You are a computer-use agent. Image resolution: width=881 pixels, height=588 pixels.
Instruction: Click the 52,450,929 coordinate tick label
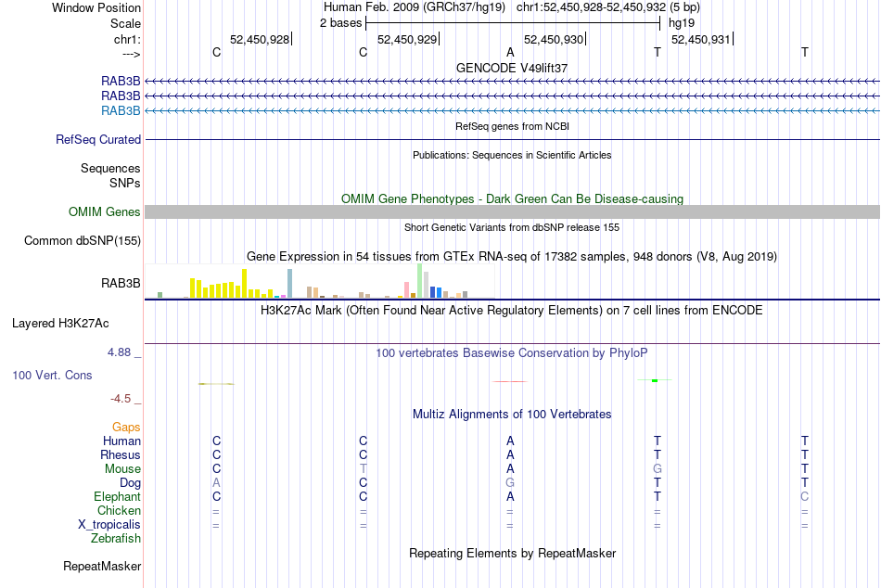[x=407, y=39]
